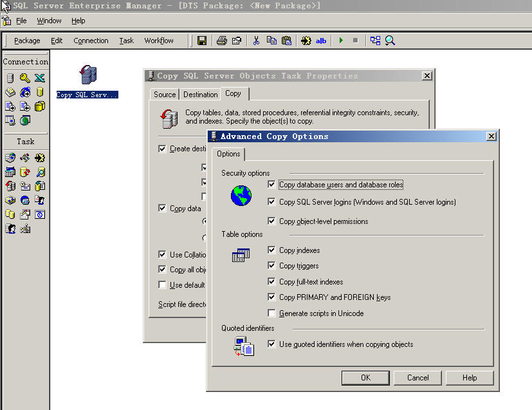Image resolution: width=532 pixels, height=410 pixels.
Task: Open the File menu
Action: 21,21
